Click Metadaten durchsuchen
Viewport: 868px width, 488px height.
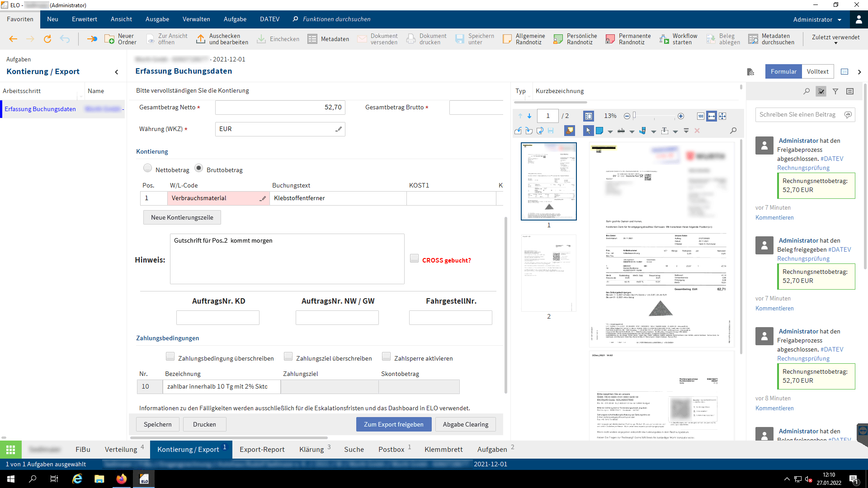[771, 39]
